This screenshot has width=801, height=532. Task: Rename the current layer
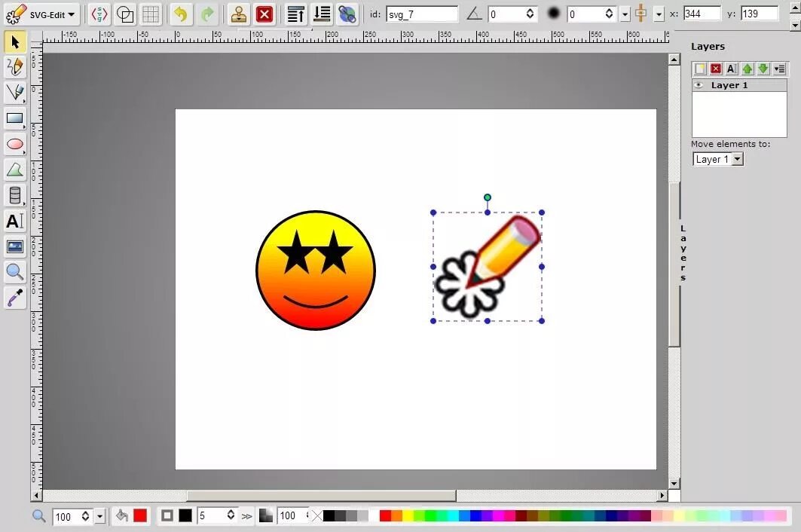pyautogui.click(x=732, y=69)
